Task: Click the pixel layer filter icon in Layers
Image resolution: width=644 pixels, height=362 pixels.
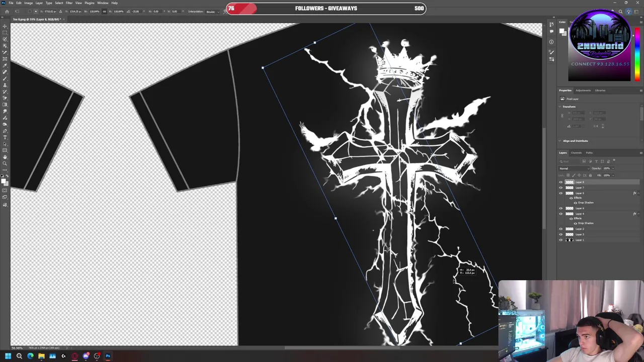Action: [x=584, y=161]
